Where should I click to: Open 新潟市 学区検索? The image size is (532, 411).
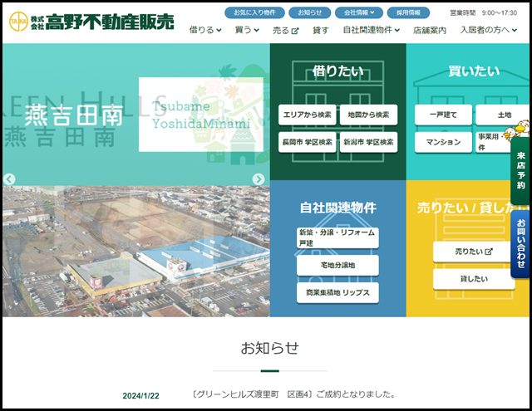coord(368,142)
